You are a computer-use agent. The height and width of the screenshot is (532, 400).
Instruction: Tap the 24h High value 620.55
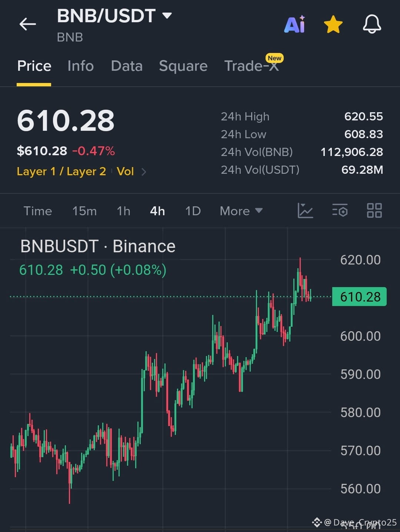(x=364, y=117)
